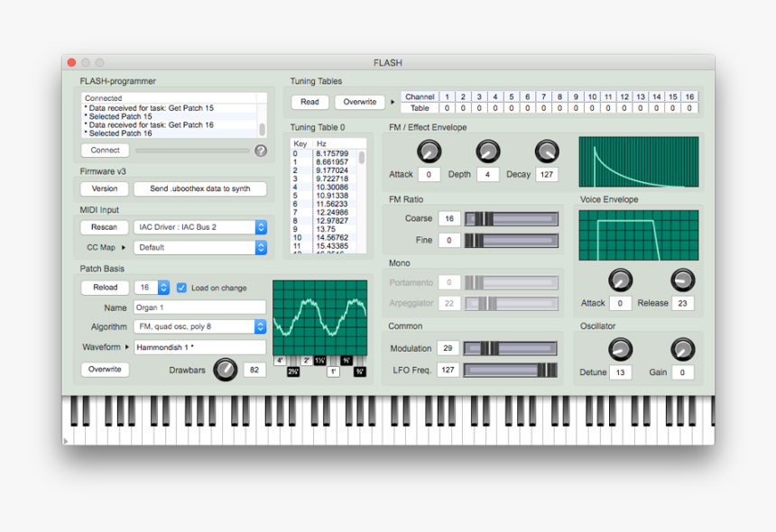Screen dimensions: 776x532
Task: Select tuning row key 5 '10.91338'
Action: (324, 196)
